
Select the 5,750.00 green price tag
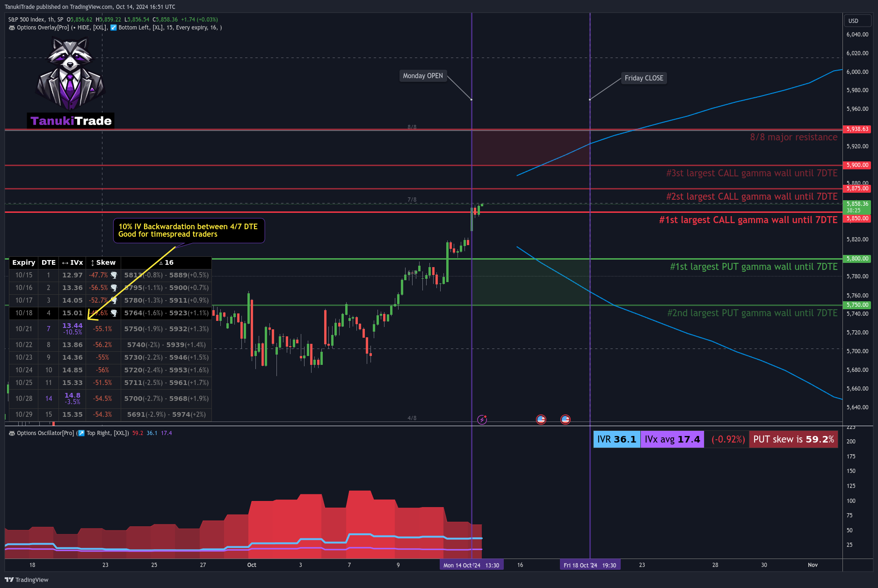click(857, 305)
